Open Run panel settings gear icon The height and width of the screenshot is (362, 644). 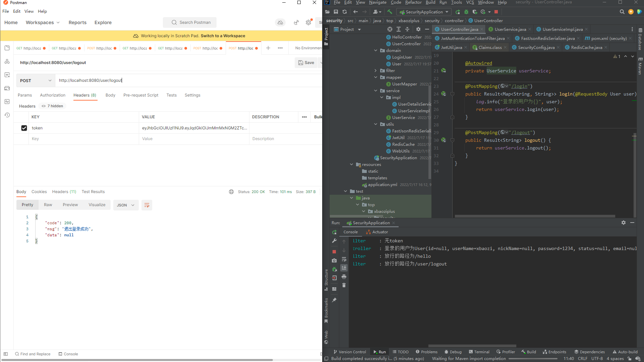click(624, 223)
